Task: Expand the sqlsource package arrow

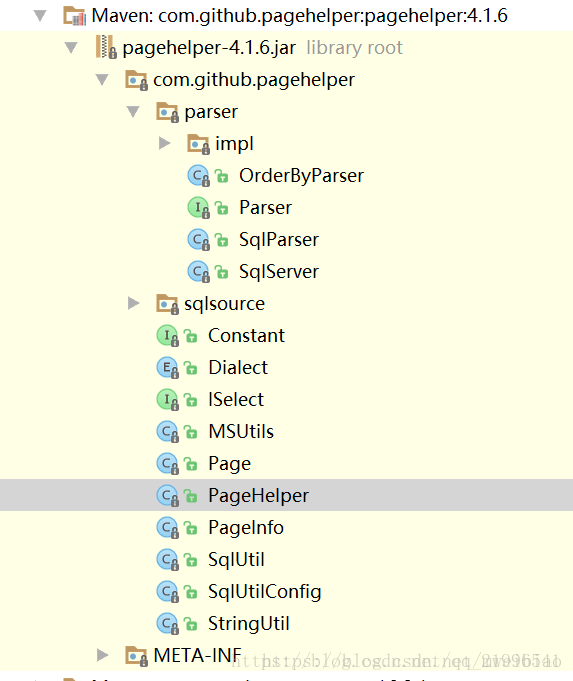Action: pyautogui.click(x=133, y=303)
